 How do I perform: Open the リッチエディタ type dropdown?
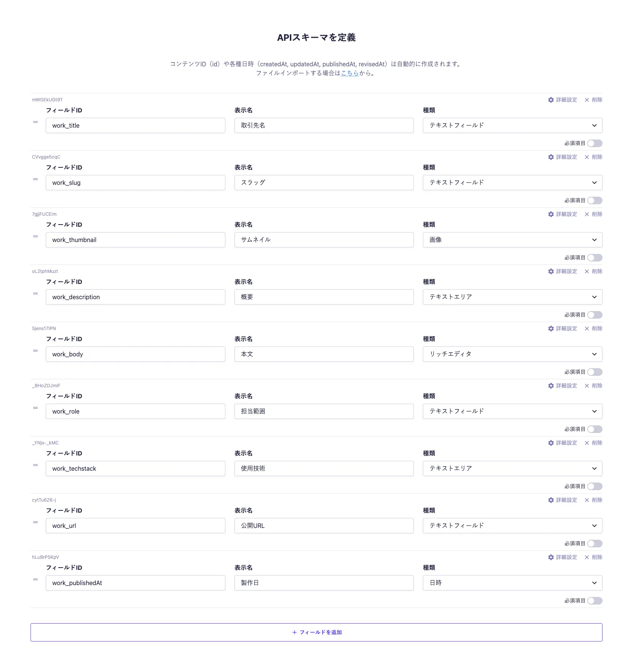512,354
